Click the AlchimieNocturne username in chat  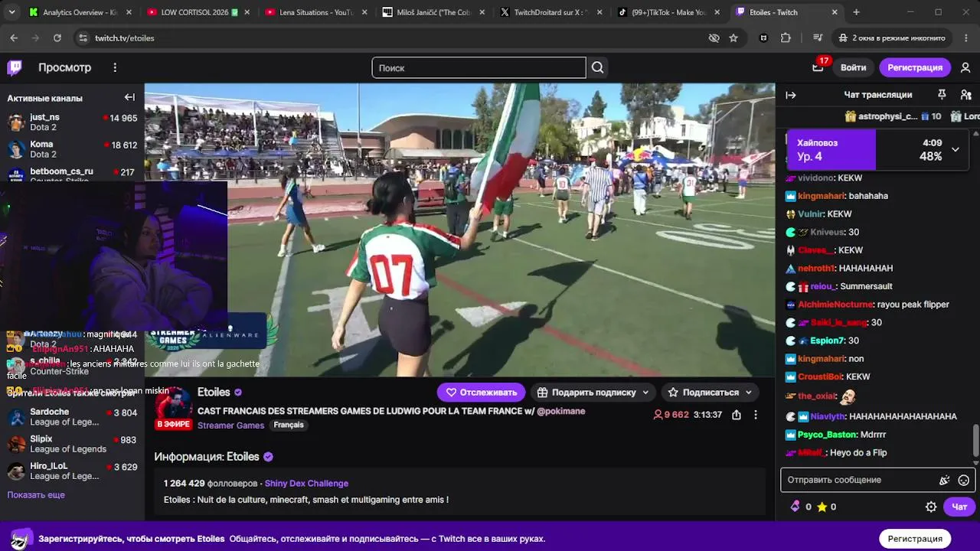click(835, 305)
